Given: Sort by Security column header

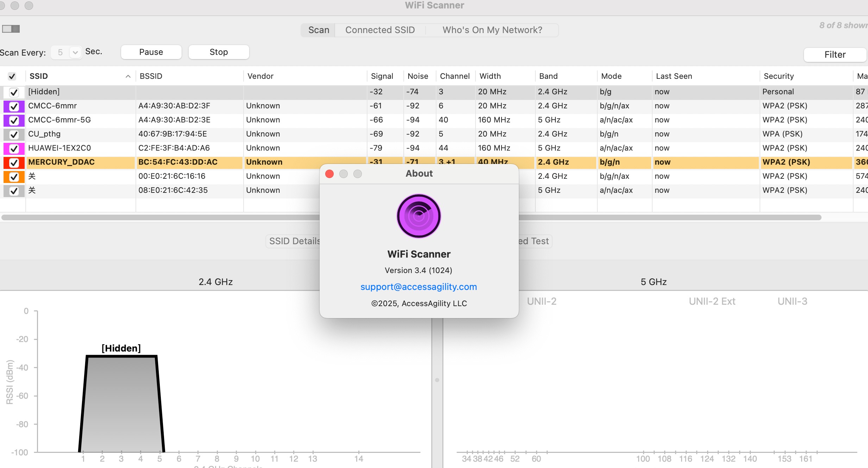Looking at the screenshot, I should click(x=806, y=76).
